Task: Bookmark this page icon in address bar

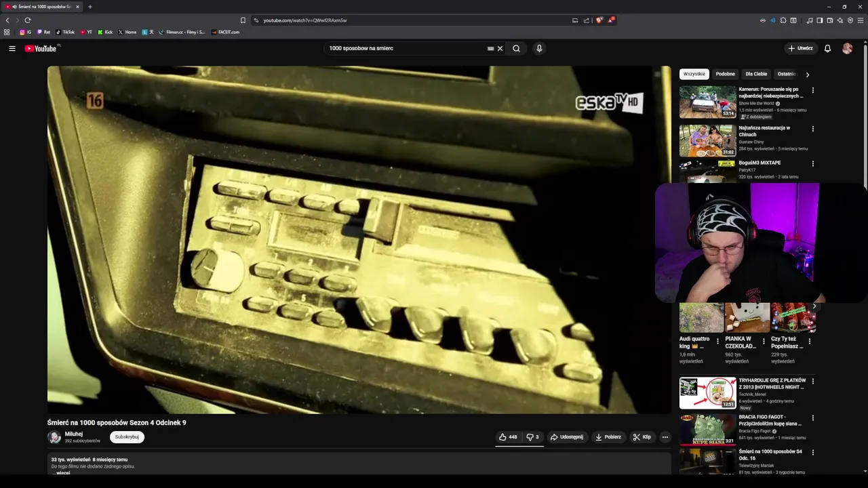Action: point(243,20)
